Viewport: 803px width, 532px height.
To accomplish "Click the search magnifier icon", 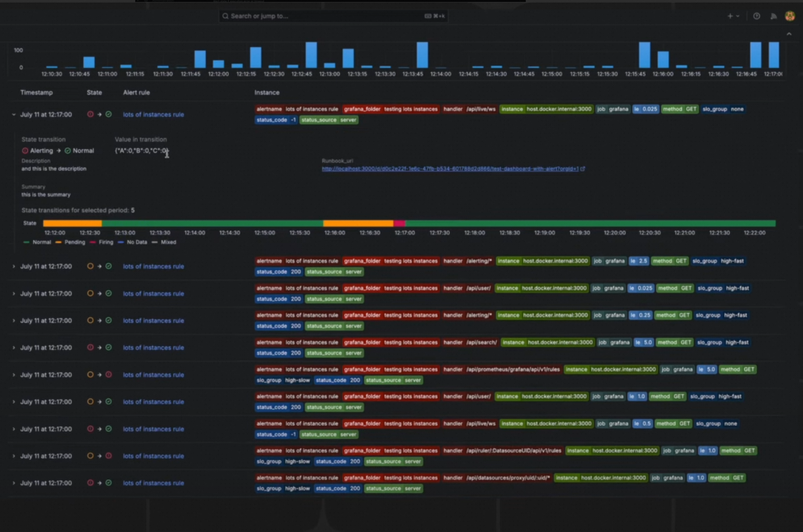I will coord(225,16).
